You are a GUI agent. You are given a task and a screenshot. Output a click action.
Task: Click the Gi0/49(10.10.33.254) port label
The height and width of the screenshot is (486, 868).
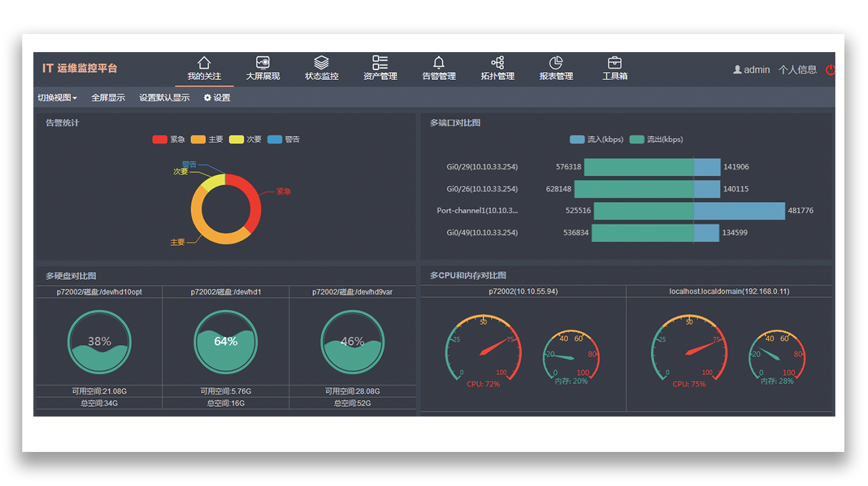[482, 233]
